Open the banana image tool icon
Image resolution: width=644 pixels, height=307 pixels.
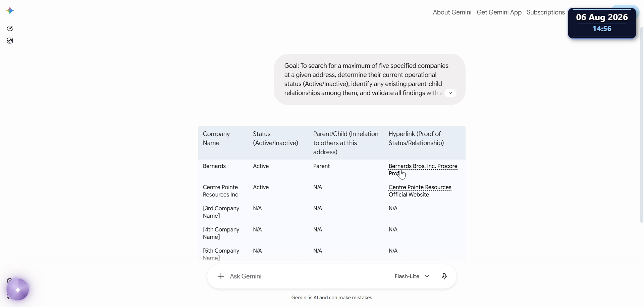pyautogui.click(x=10, y=41)
